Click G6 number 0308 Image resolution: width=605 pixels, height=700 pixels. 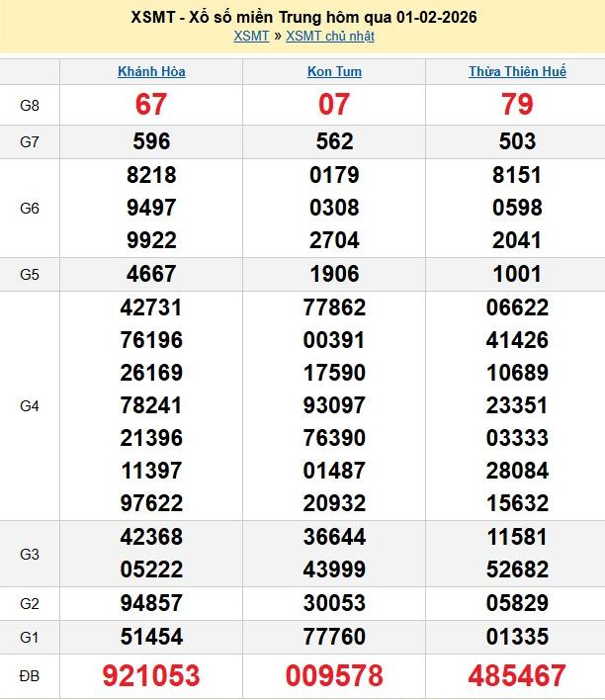(334, 208)
